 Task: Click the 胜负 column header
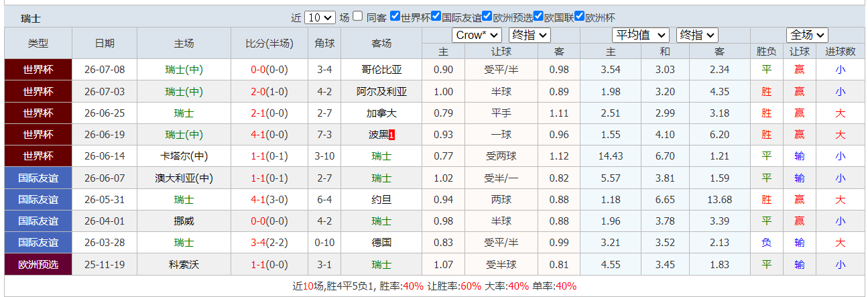[766, 51]
